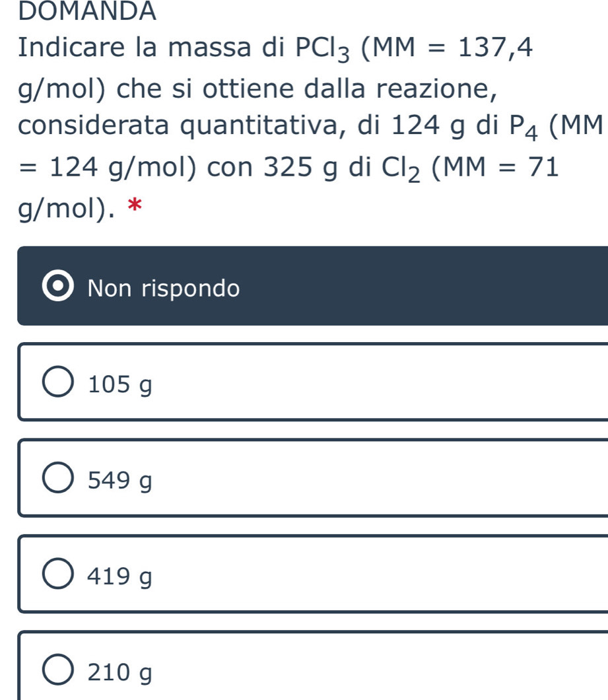608x700 pixels.
Task: Select the 549 g radio button
Action: pos(59,479)
